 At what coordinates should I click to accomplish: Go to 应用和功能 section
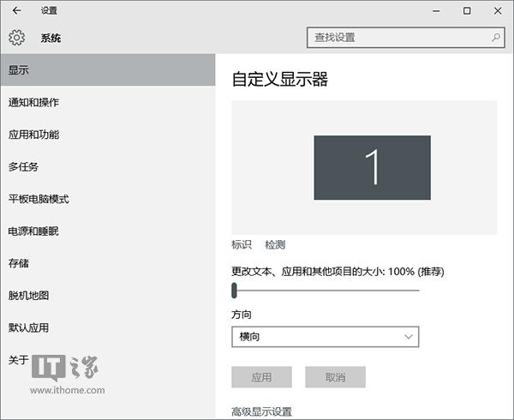point(33,135)
